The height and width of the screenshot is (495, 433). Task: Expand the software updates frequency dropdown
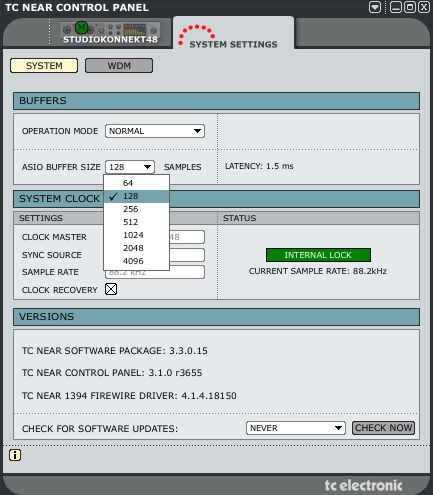(x=295, y=428)
